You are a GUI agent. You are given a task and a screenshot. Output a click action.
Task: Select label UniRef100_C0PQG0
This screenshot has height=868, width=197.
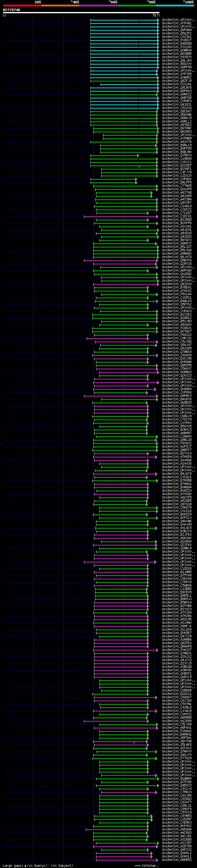(x=176, y=179)
